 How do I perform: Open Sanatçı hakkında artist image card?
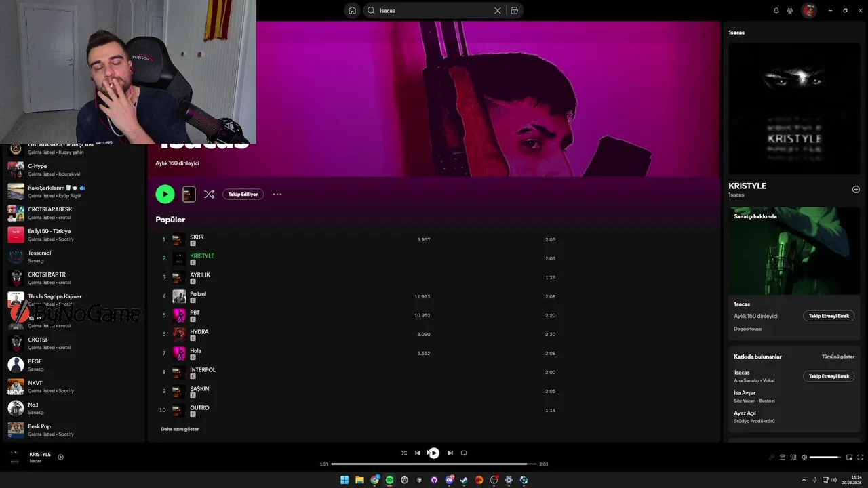[x=794, y=249]
